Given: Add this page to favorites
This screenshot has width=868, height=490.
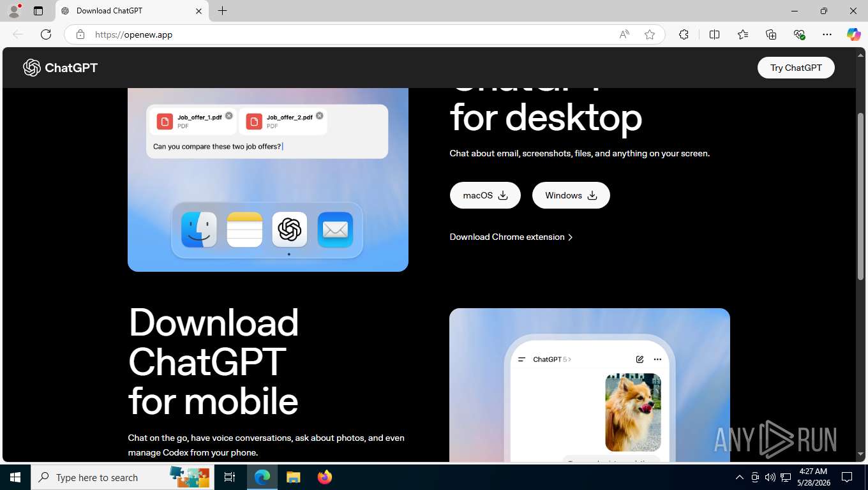Looking at the screenshot, I should [x=650, y=34].
